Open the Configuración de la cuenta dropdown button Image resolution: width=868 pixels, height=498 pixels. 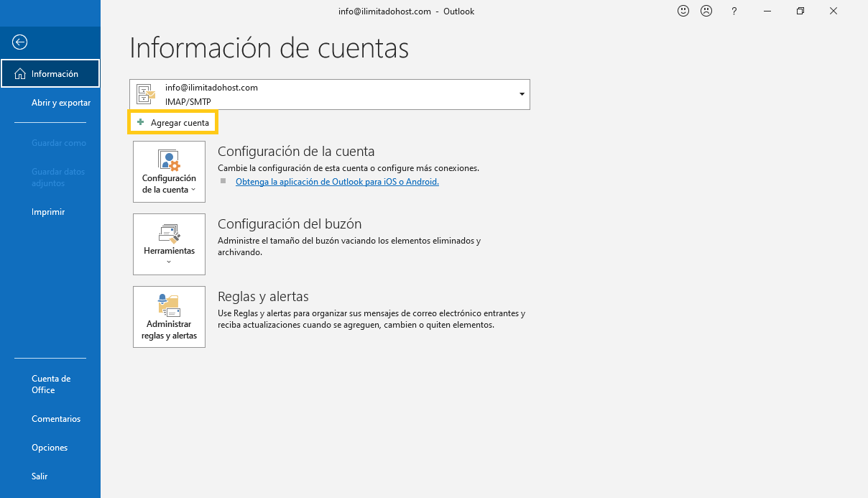pyautogui.click(x=169, y=172)
